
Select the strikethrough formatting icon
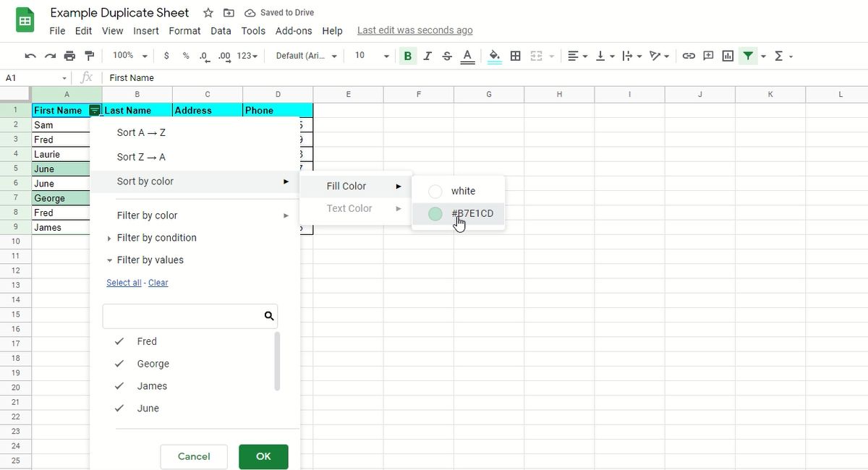tap(447, 55)
